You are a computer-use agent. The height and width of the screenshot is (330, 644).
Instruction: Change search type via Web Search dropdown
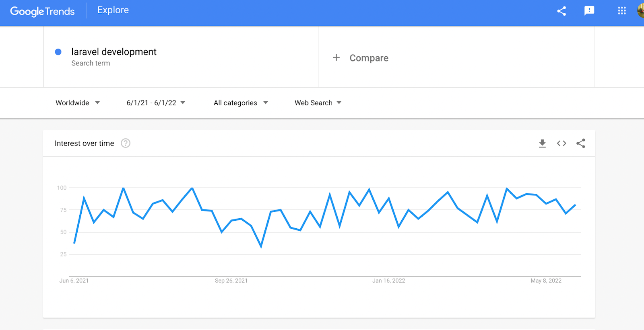[317, 102]
